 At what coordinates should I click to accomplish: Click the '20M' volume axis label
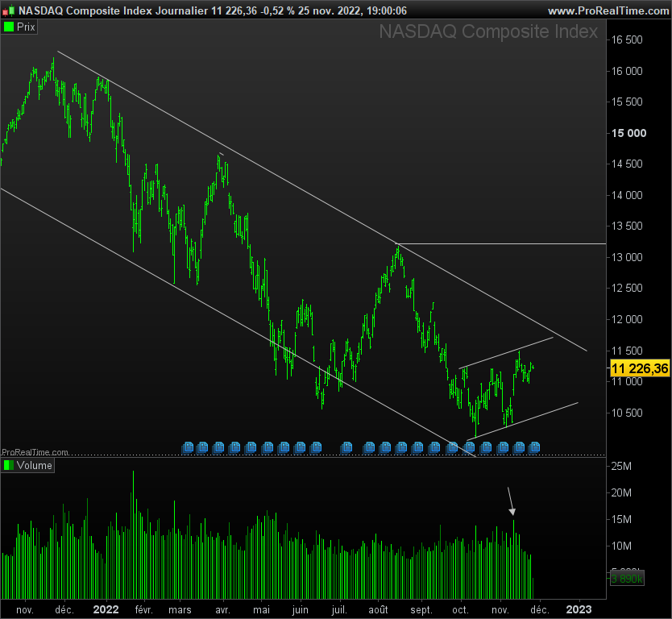pos(621,493)
